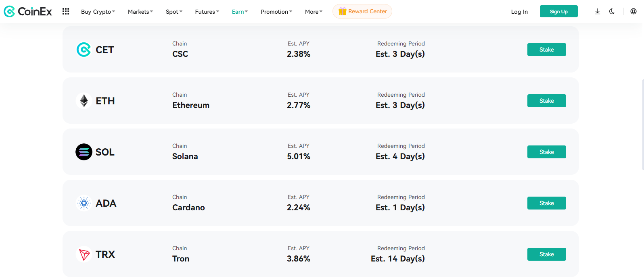Expand the Futures menu
Image resolution: width=644 pixels, height=278 pixels.
tap(207, 12)
